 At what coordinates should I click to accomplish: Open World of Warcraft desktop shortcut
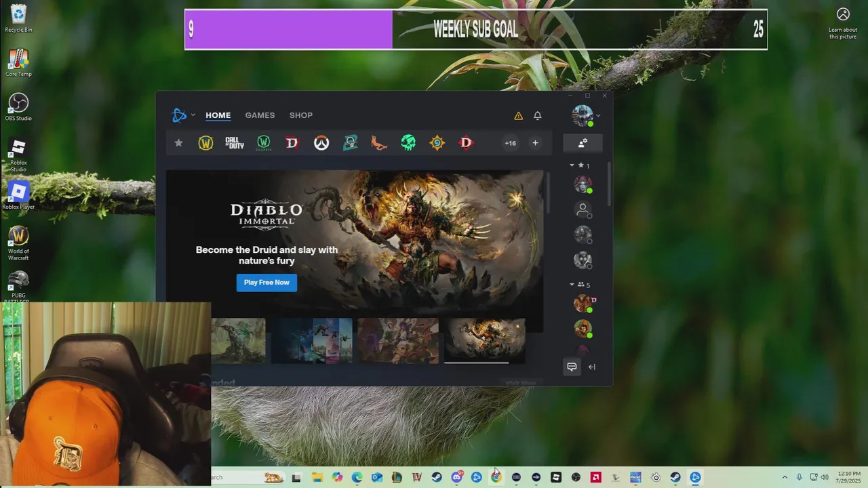point(18,243)
